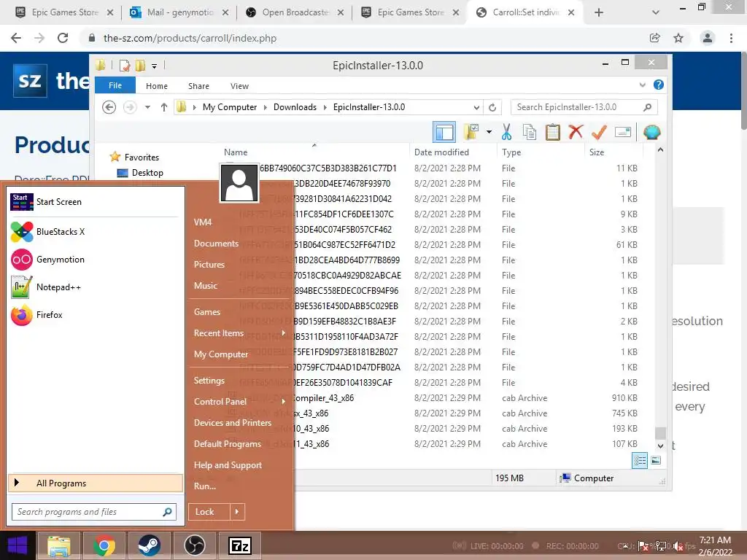The image size is (747, 560).
Task: Click the red X Delete icon
Action: point(576,131)
